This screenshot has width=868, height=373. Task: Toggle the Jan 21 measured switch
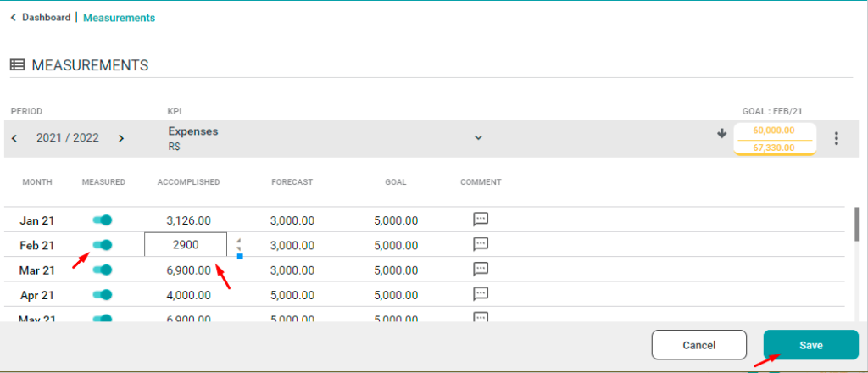(103, 220)
